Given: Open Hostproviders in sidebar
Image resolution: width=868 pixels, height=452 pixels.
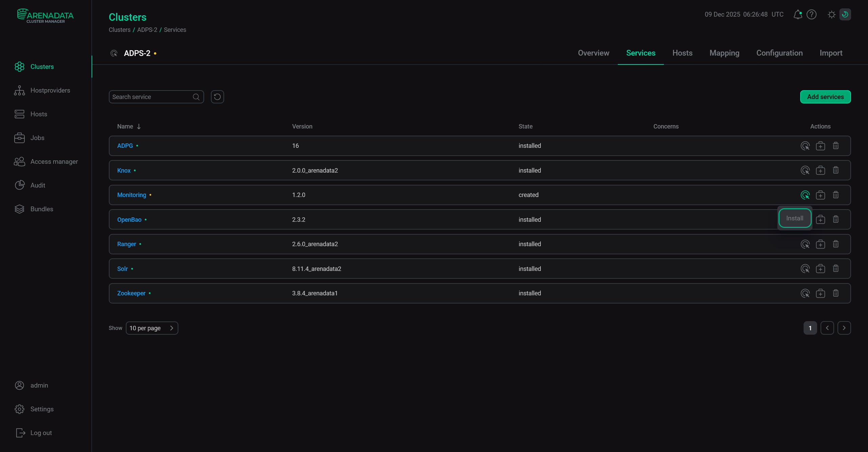Looking at the screenshot, I should pyautogui.click(x=50, y=91).
